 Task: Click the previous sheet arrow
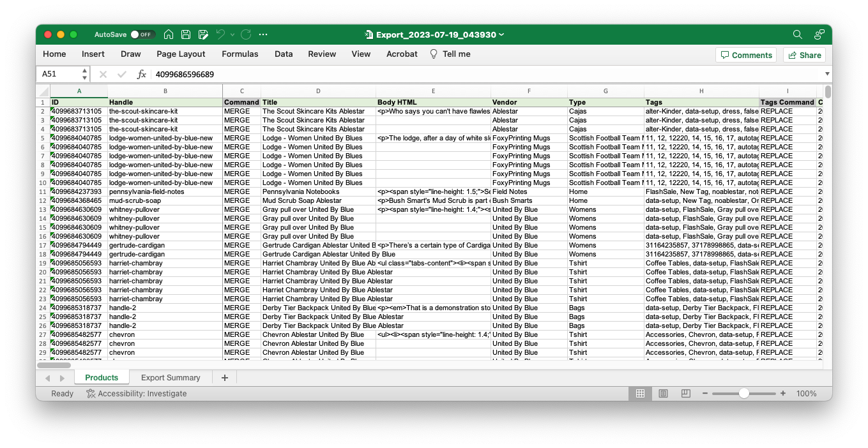[x=47, y=378]
